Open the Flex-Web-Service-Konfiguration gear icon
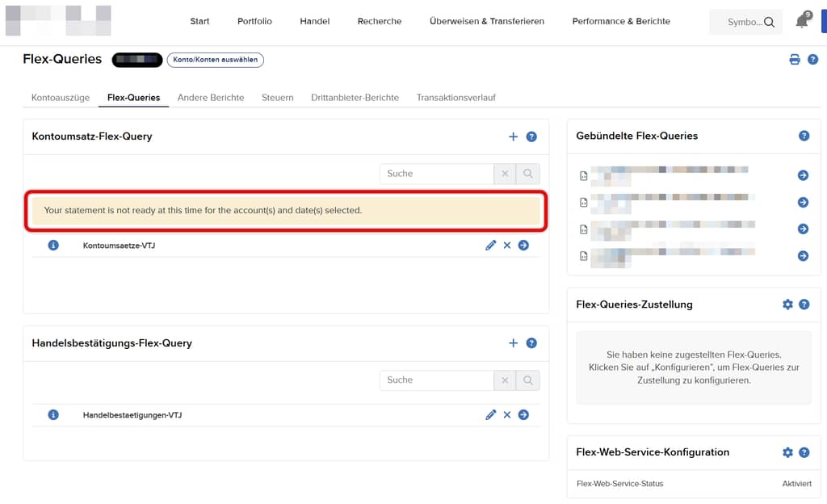827x504 pixels. pyautogui.click(x=787, y=452)
